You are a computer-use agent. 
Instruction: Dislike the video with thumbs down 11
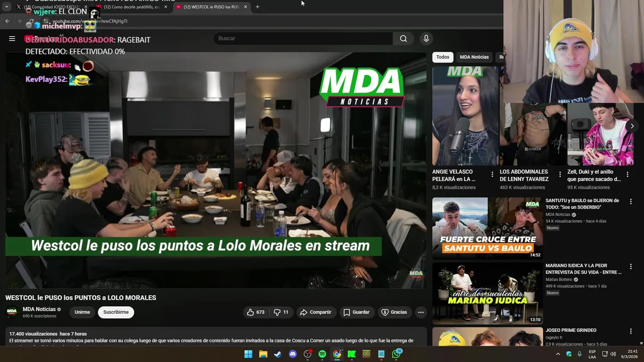coord(281,312)
